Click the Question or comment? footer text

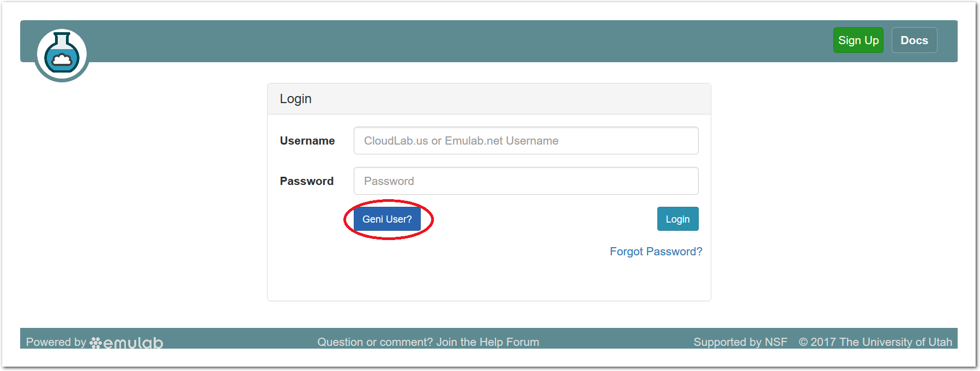pyautogui.click(x=375, y=342)
